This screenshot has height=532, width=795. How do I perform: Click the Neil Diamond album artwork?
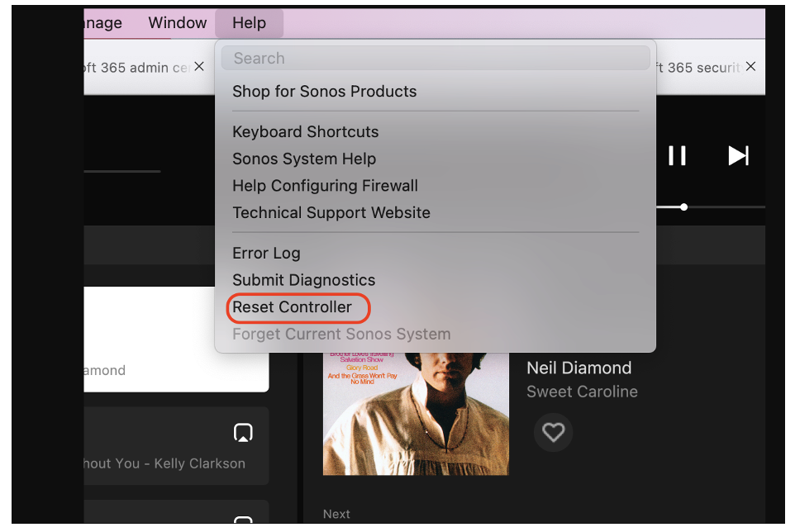[x=416, y=414]
